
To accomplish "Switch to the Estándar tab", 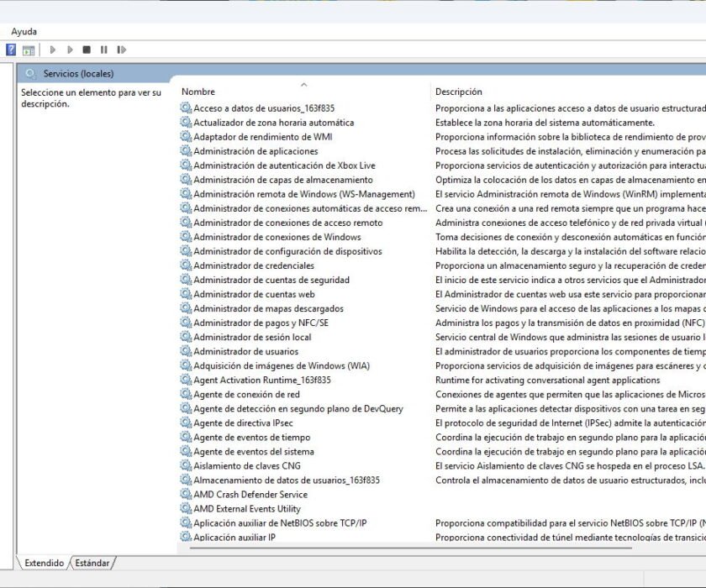I will point(92,564).
